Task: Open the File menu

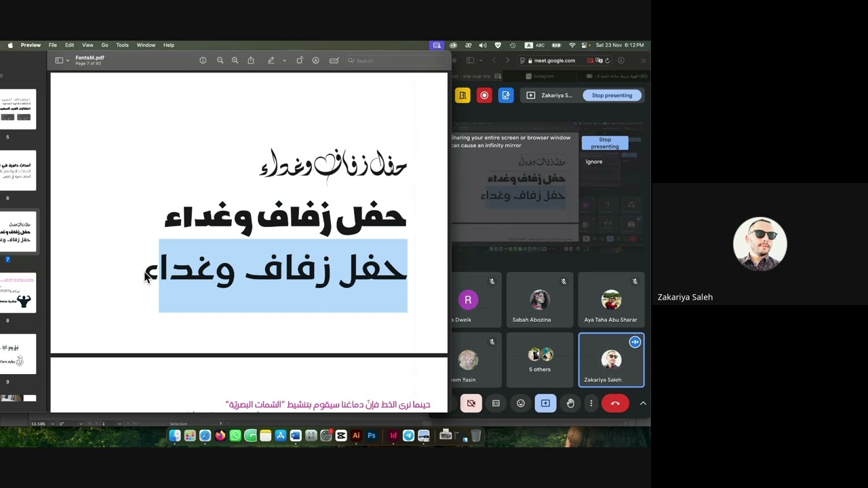Action: [52, 45]
